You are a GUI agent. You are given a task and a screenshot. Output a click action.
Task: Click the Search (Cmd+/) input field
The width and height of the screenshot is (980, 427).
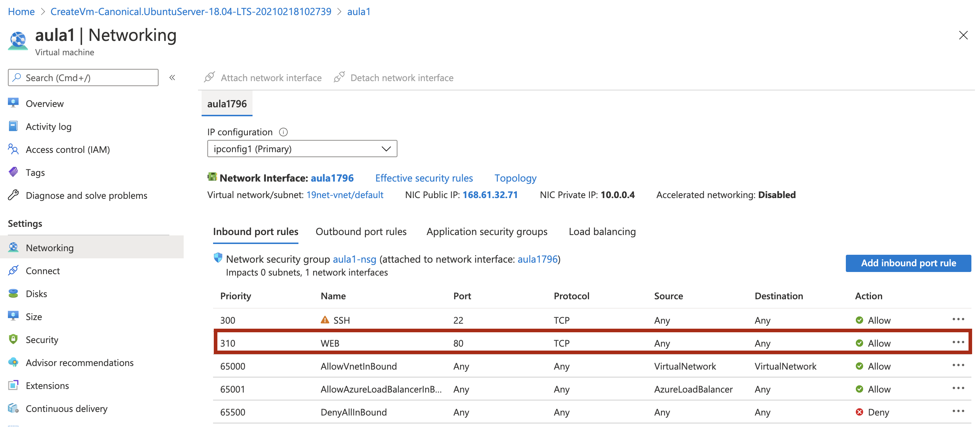pyautogui.click(x=83, y=78)
